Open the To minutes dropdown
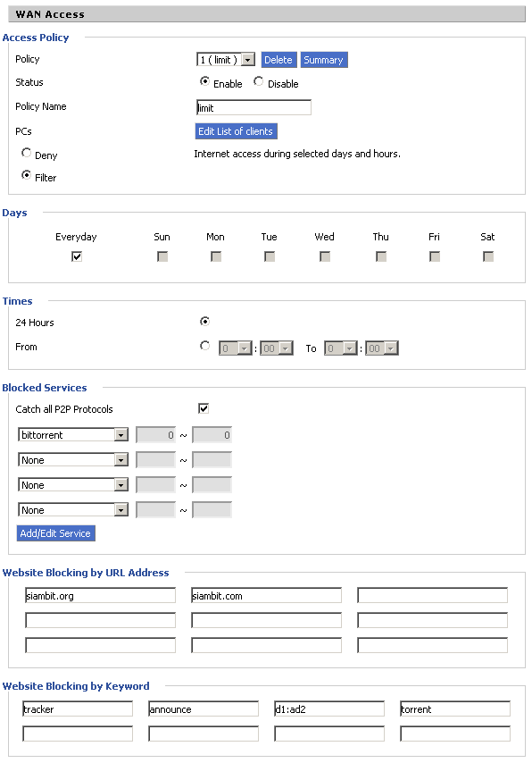532x763 pixels. coord(382,348)
